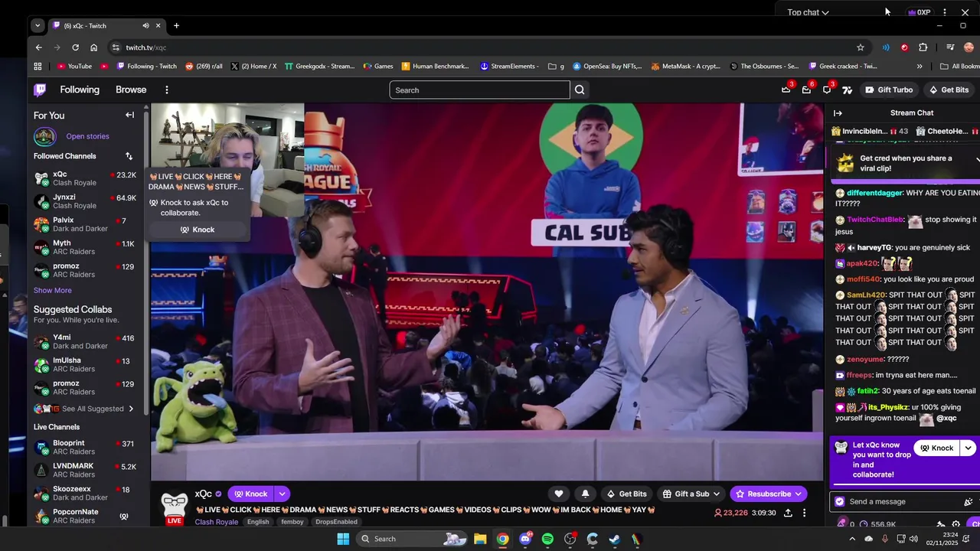Open Twitch top nav more options dots
980x551 pixels.
166,90
